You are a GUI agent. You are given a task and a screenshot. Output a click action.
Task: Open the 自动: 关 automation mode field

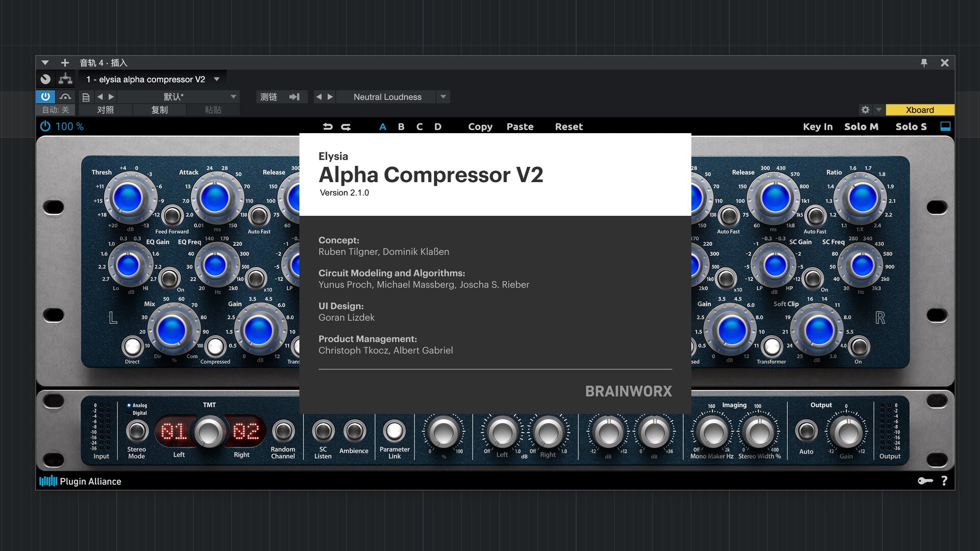[x=56, y=110]
